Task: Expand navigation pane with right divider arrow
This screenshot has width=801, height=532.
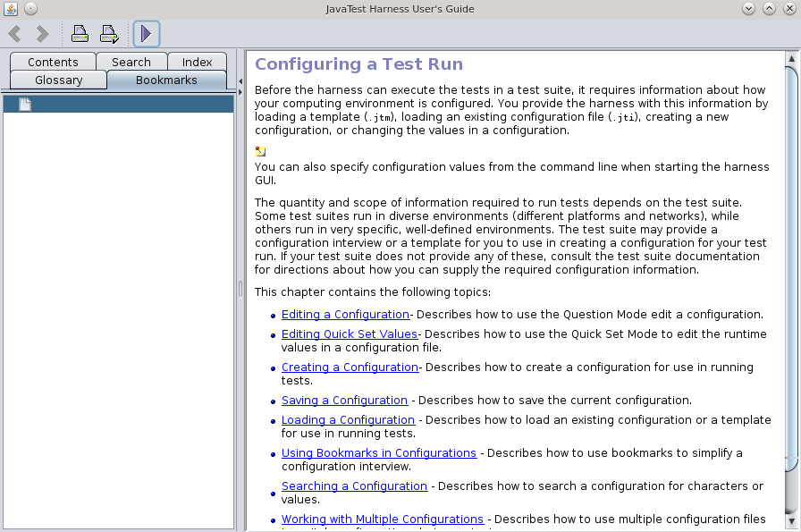Action: (240, 91)
